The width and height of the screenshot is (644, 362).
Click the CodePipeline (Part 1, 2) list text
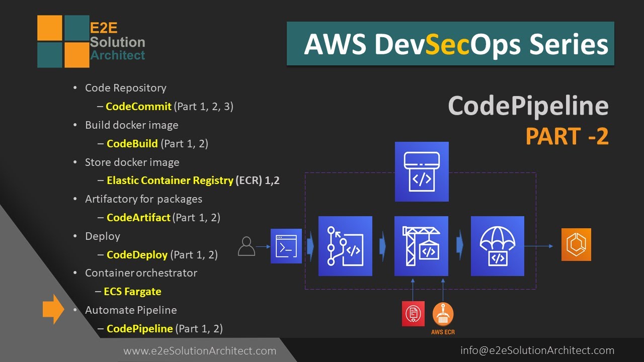coord(165,329)
